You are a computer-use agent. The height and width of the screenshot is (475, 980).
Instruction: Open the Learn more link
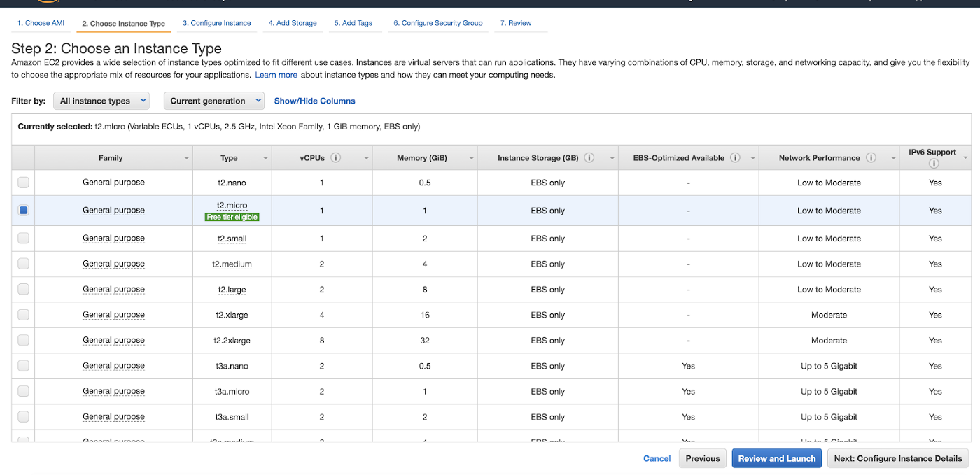coord(276,75)
